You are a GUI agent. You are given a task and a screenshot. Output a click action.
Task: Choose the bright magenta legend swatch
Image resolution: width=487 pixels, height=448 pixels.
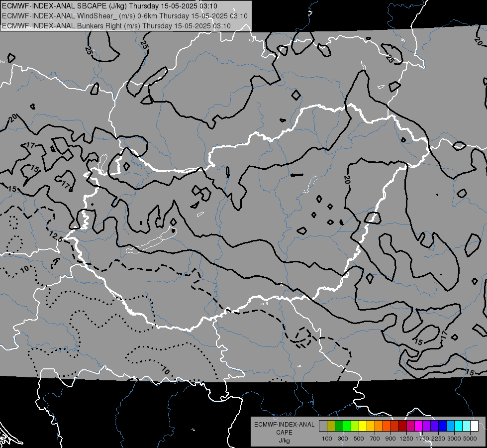click(418, 426)
